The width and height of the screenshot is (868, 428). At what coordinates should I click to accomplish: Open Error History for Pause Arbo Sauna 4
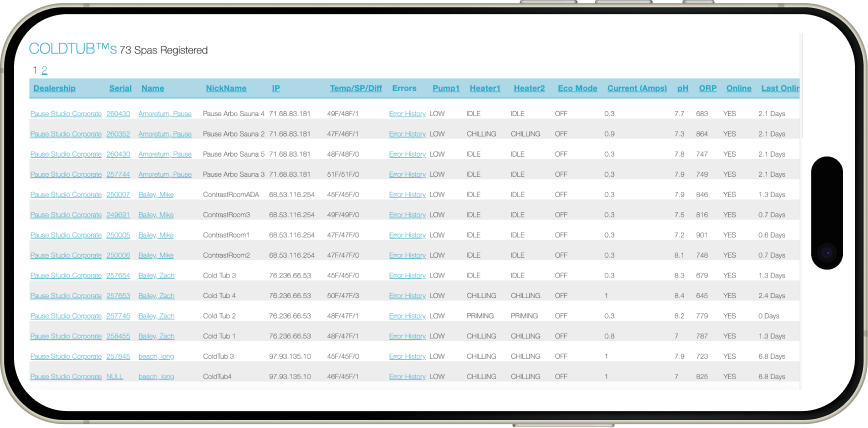(x=407, y=114)
